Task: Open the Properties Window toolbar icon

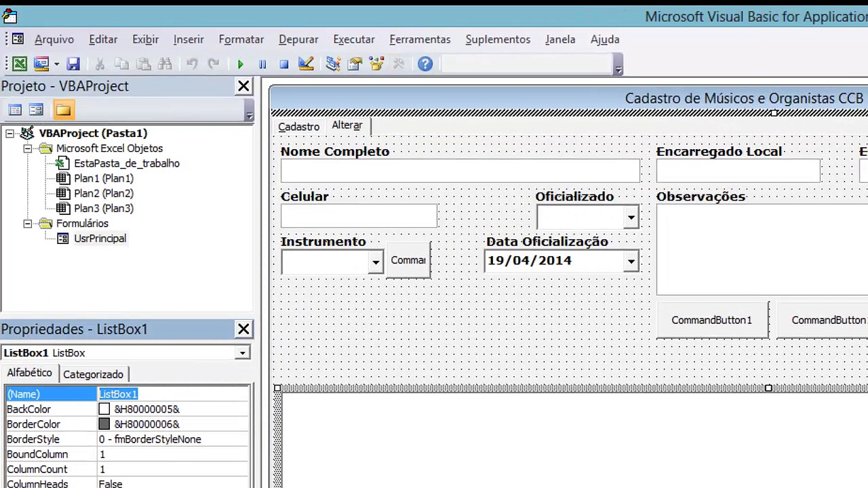Action: [x=355, y=64]
